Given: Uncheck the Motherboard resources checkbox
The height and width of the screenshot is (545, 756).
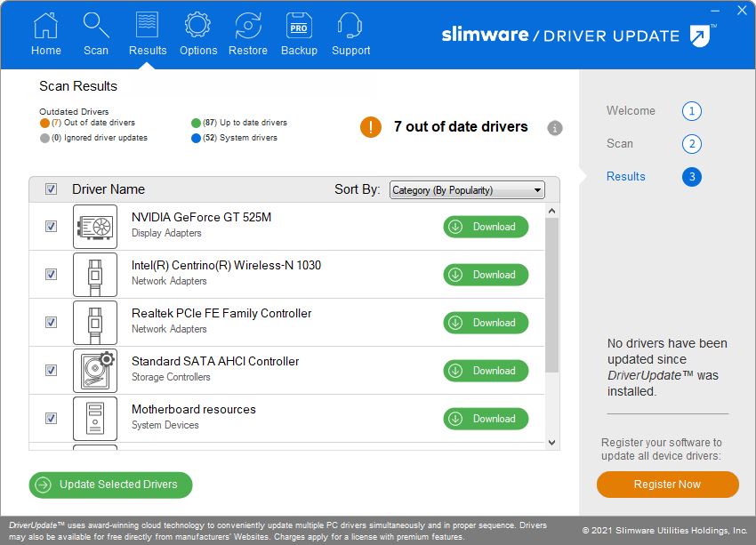Looking at the screenshot, I should pyautogui.click(x=51, y=418).
